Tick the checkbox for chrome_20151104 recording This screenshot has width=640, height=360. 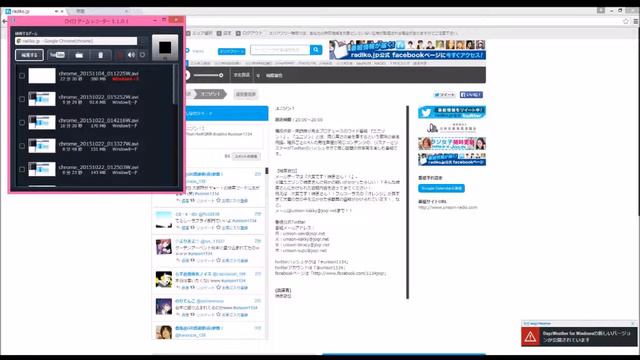tap(22, 76)
